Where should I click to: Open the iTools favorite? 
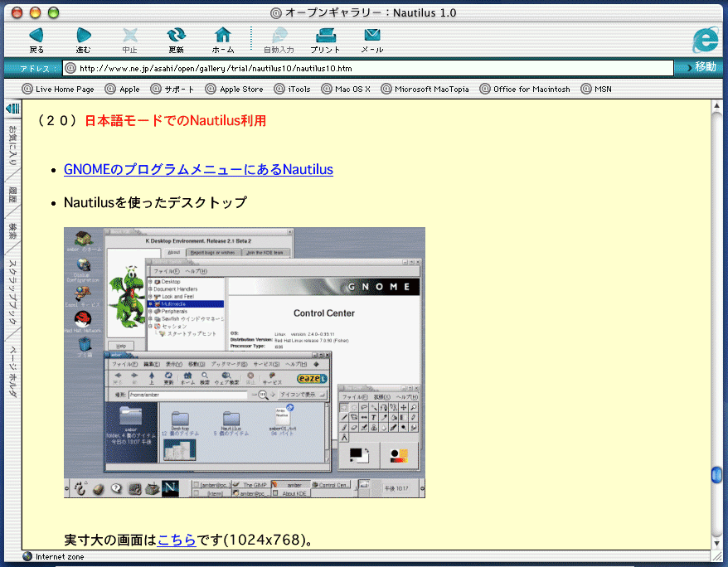(x=293, y=89)
